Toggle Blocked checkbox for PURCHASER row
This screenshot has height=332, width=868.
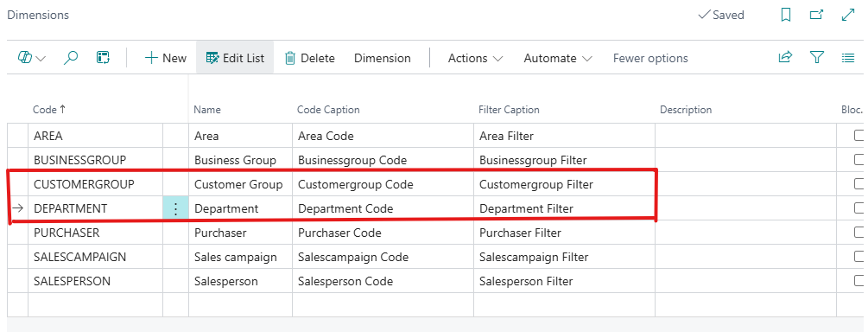pyautogui.click(x=858, y=233)
